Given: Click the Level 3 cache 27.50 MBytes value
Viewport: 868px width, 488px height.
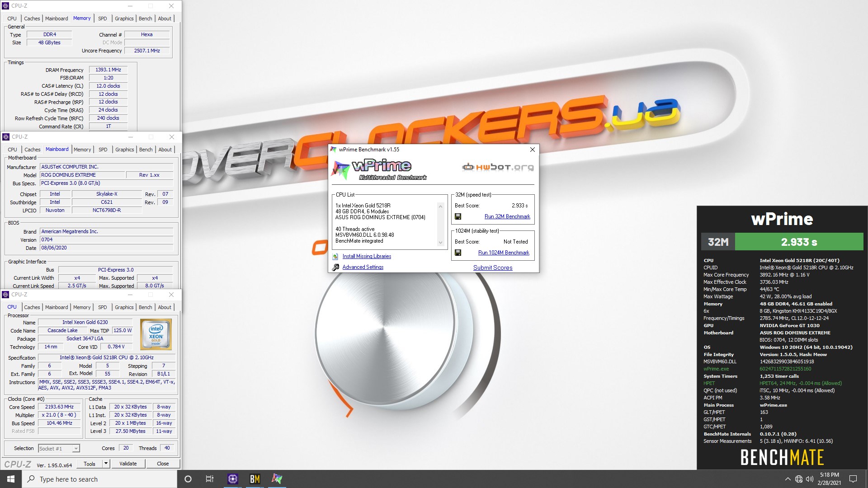Looking at the screenshot, I should click(130, 431).
